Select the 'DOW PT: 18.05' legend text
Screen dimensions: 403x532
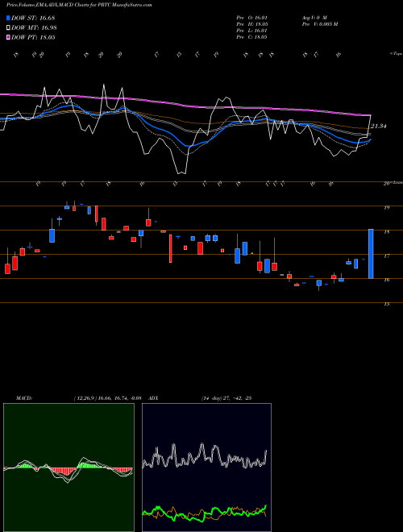(33, 37)
